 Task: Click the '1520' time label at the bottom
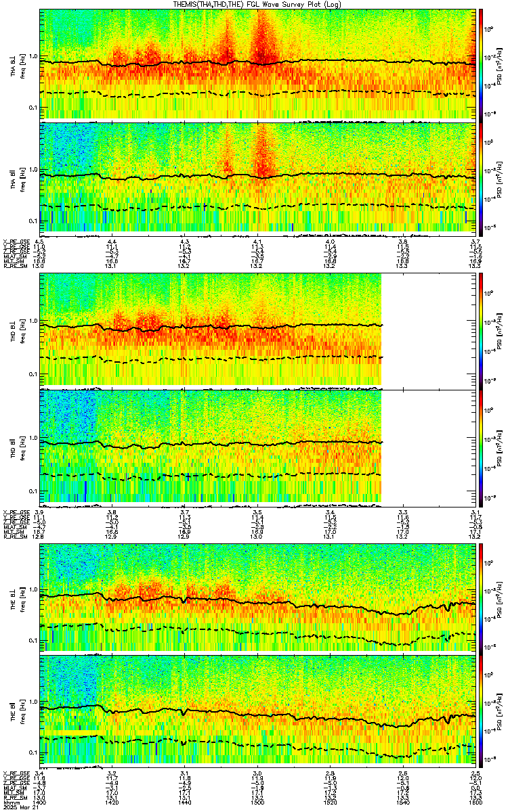point(330,802)
